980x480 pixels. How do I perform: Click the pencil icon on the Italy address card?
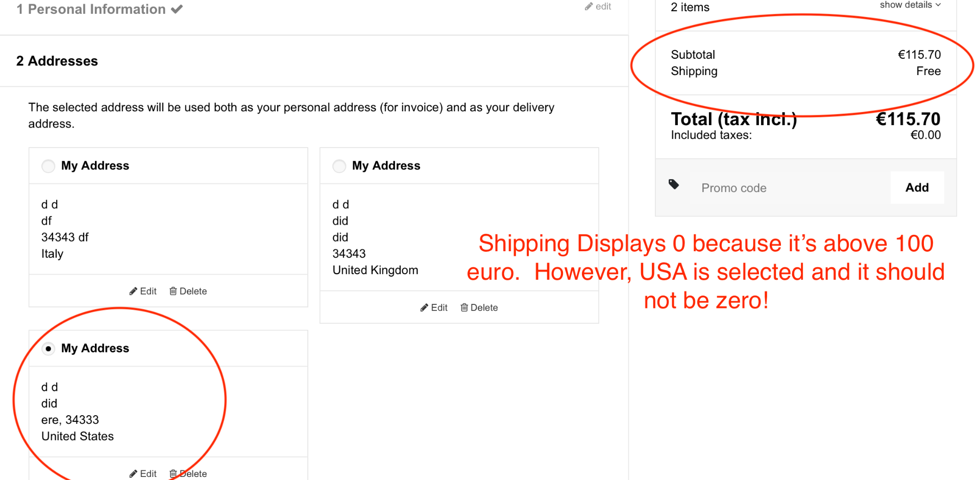point(133,291)
